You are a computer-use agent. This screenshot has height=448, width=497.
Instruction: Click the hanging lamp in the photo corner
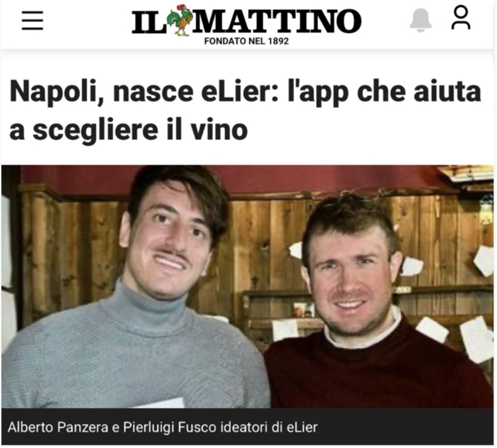486,210
